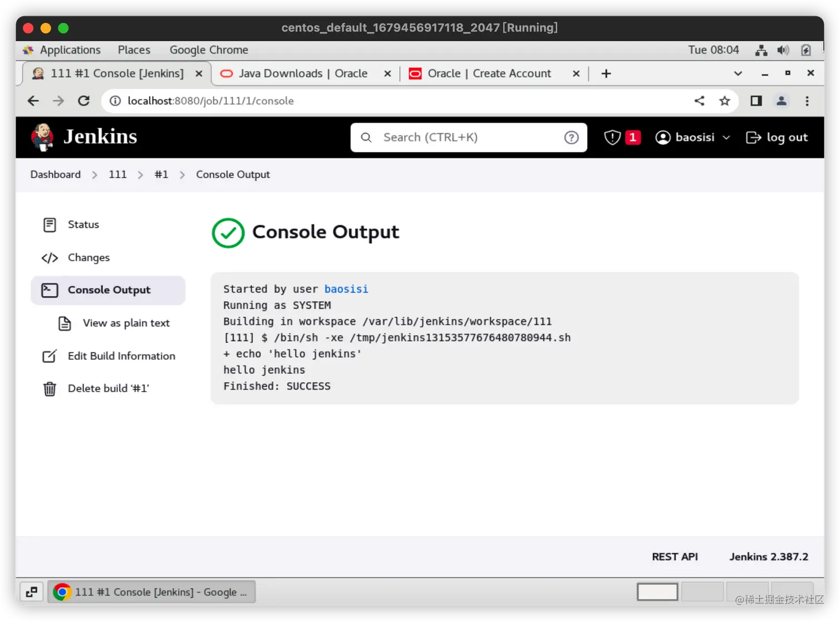
Task: Expand the #1 breadcrumb chevron
Action: pyautogui.click(x=182, y=175)
